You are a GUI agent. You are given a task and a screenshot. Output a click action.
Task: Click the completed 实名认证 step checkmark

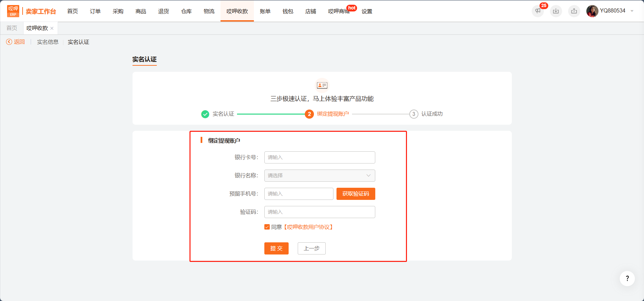(205, 114)
